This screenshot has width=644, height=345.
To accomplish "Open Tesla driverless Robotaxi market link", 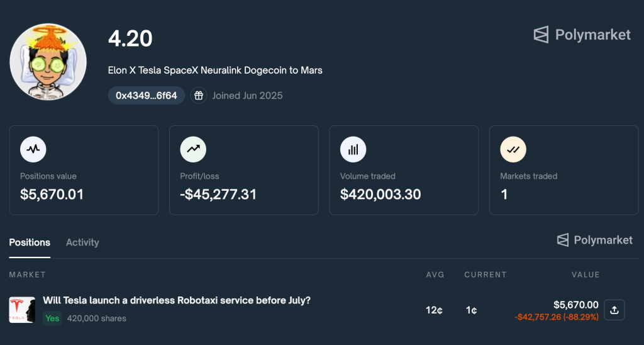I will (x=177, y=300).
